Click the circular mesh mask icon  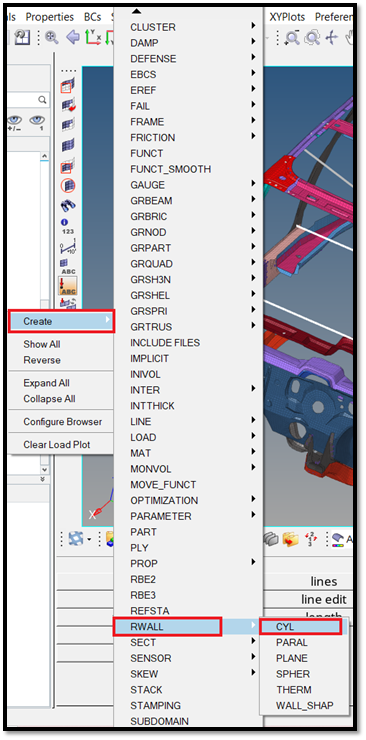68,185
